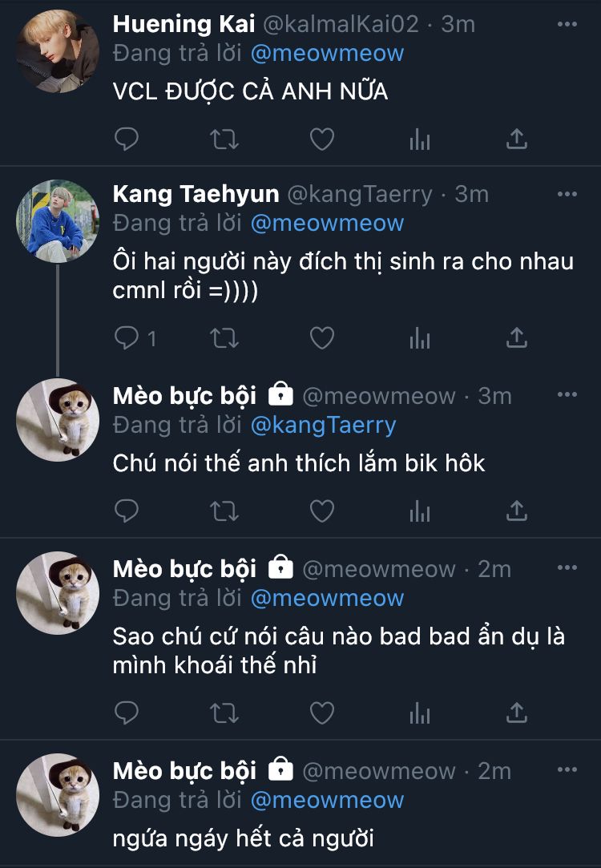Open more options on Kang Taehyun's tweet

tap(567, 194)
